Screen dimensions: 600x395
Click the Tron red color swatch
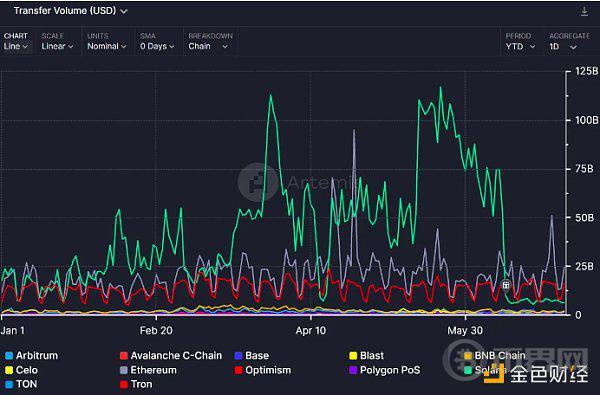coord(124,384)
